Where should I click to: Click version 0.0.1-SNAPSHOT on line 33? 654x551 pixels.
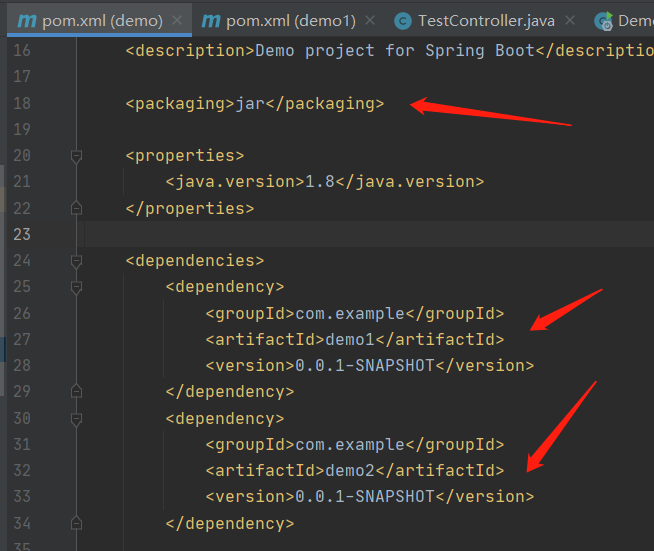click(x=370, y=496)
